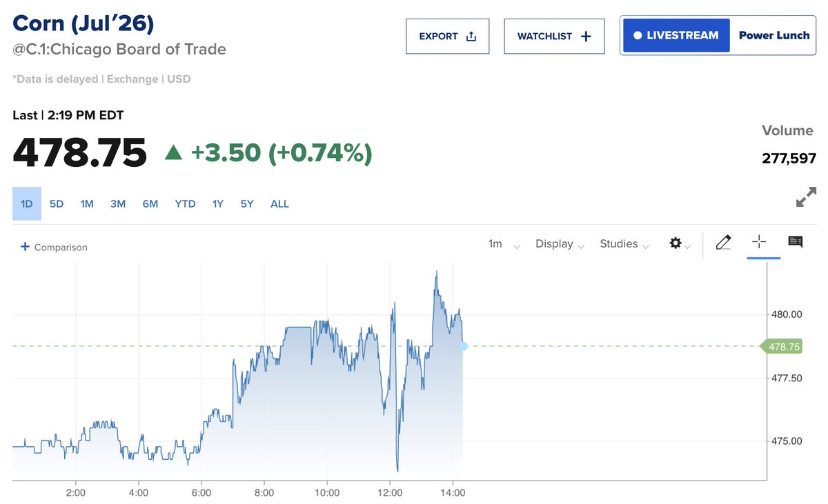Click the plus icon beside Comparison

(x=25, y=246)
